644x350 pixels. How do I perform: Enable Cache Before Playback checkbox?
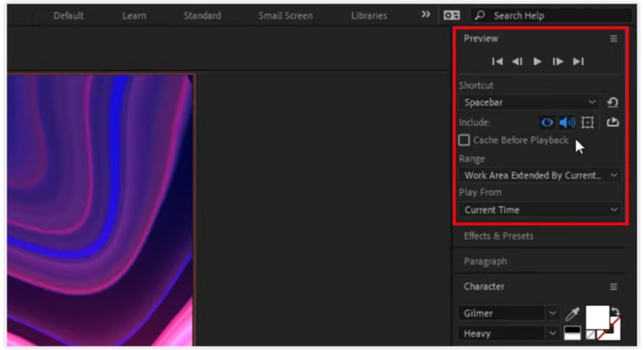pyautogui.click(x=464, y=140)
